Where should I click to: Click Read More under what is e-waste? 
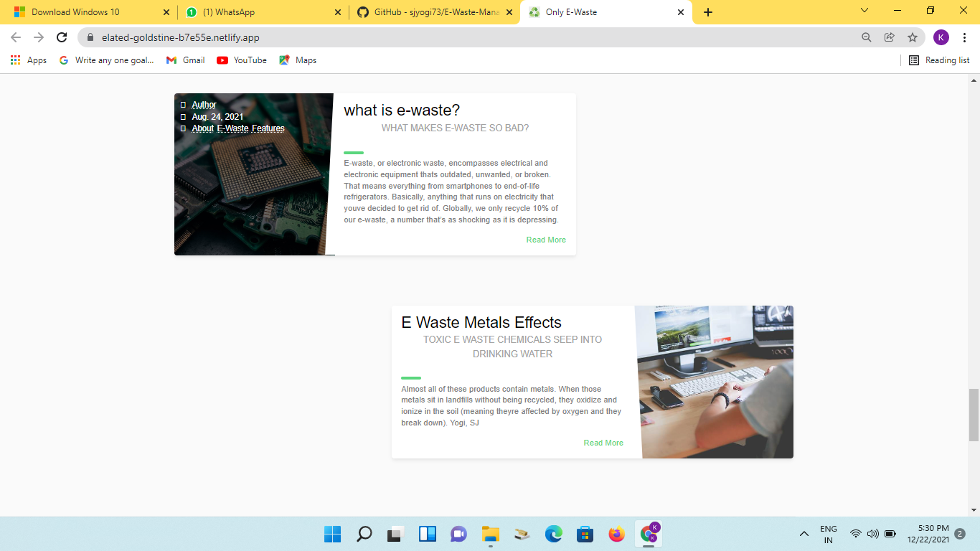546,240
